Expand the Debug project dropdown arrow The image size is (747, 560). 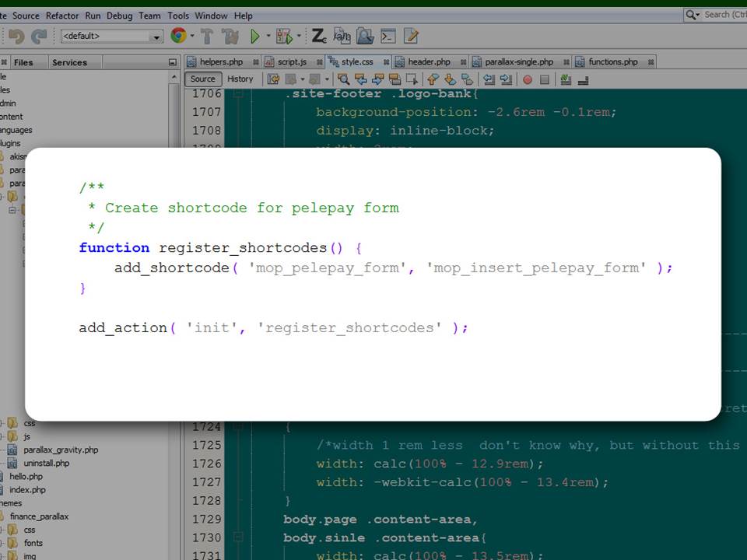tap(299, 36)
